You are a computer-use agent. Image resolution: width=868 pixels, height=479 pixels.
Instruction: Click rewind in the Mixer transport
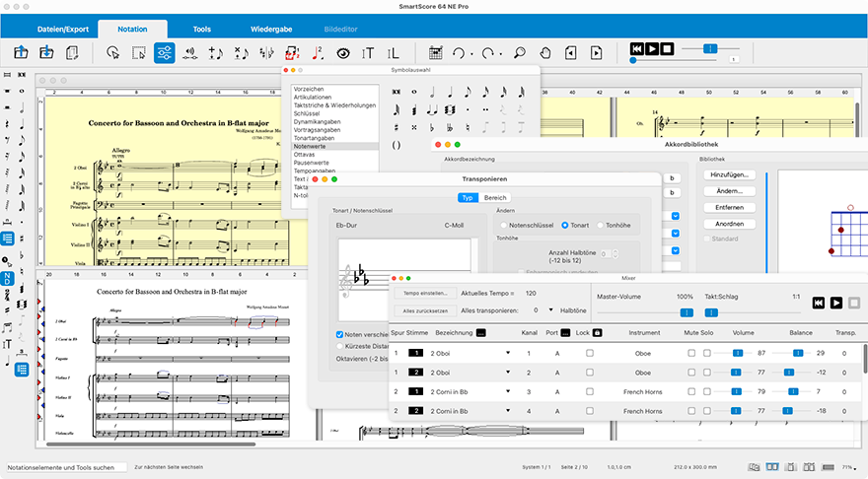pos(818,303)
